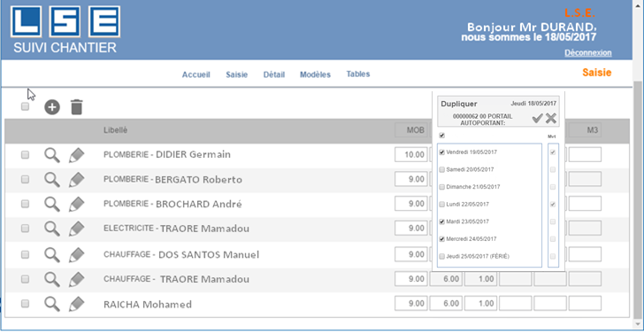Click the PLOMBERIE - BROCHARD André label

[x=172, y=204]
